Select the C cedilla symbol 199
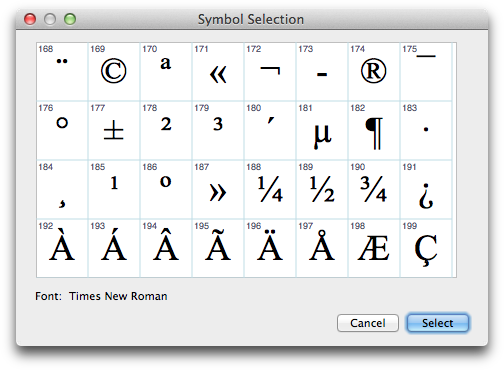The height and width of the screenshot is (370, 504). pos(426,248)
